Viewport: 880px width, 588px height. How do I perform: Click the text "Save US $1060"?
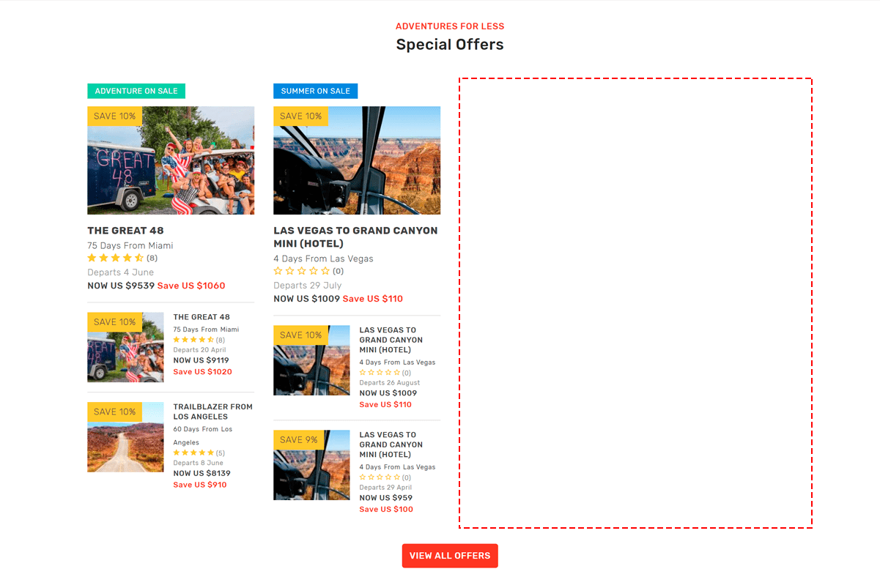pos(191,286)
